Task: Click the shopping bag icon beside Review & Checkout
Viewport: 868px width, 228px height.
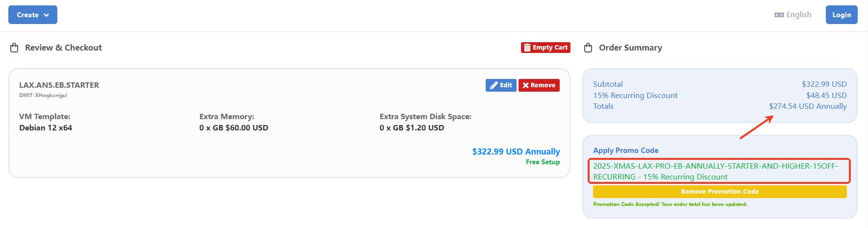Action: 14,48
